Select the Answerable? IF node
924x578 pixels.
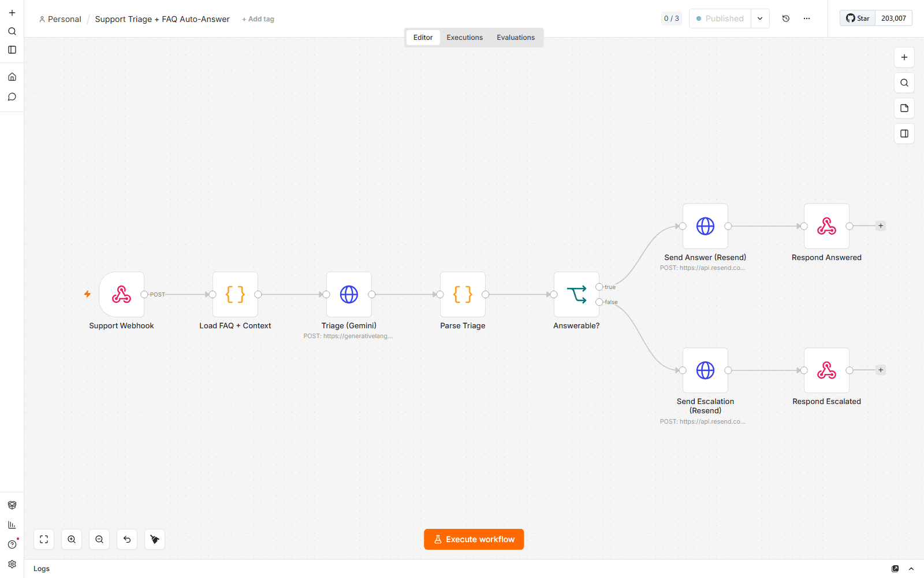coord(576,294)
